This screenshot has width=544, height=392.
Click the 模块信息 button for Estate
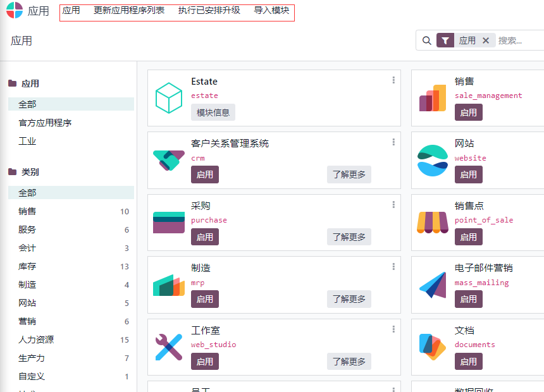tap(213, 113)
